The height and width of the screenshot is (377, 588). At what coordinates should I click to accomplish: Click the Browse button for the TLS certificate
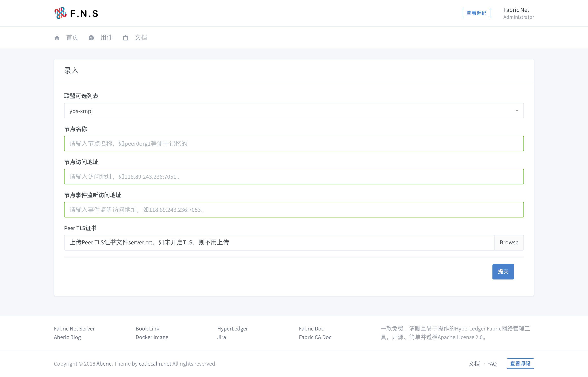tap(509, 242)
